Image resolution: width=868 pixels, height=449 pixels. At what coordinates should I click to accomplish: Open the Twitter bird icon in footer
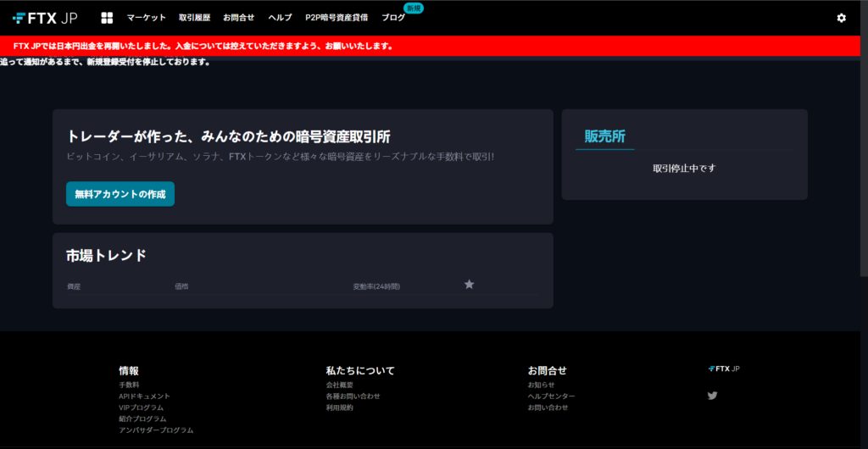coord(712,396)
